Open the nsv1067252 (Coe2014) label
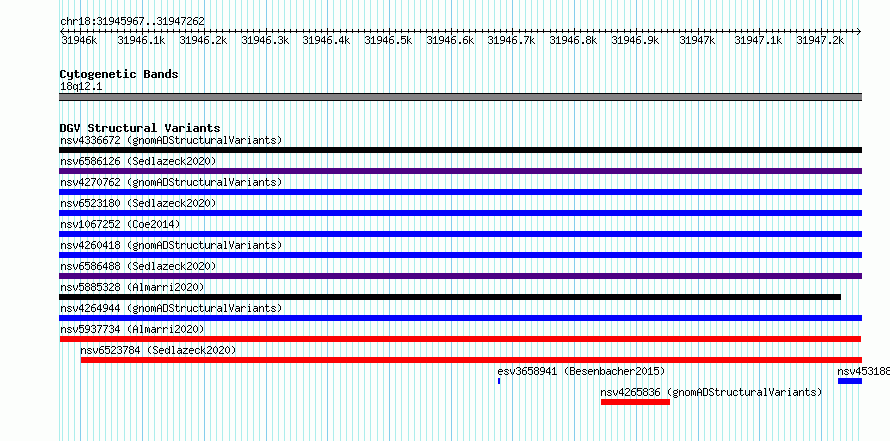 120,224
